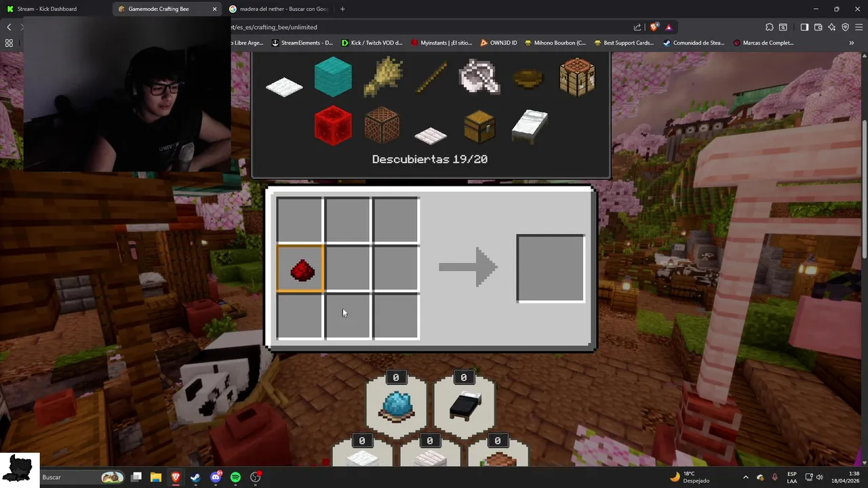The image size is (868, 488).
Task: Select the white carpet discovered item
Action: [284, 86]
